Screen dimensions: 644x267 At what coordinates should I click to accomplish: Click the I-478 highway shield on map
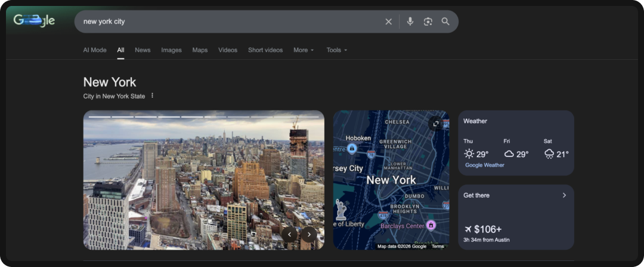[x=383, y=215]
